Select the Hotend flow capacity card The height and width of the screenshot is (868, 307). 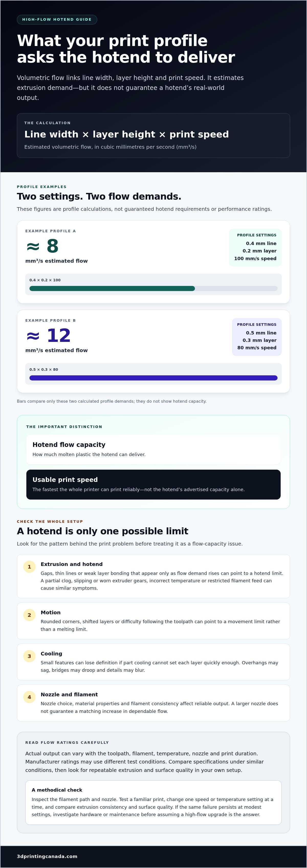tap(153, 449)
